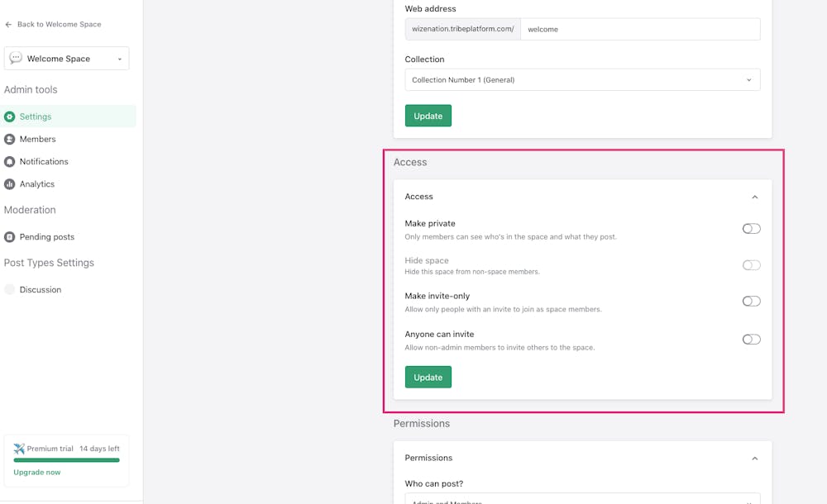Open Discussion post type settings
This screenshot has height=504, width=827.
41,290
